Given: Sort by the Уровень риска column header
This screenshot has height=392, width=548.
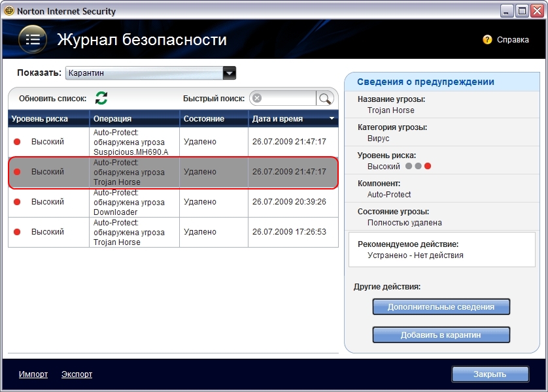Looking at the screenshot, I should coord(48,119).
